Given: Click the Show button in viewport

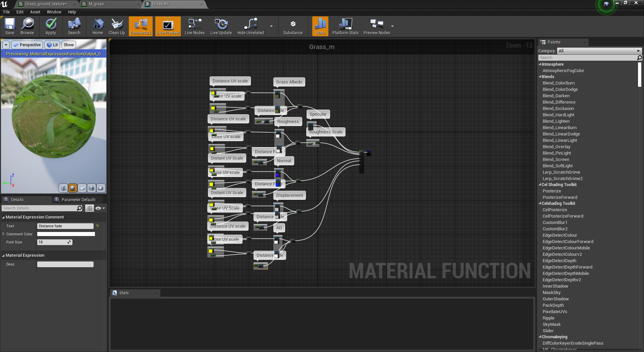Looking at the screenshot, I should point(69,45).
